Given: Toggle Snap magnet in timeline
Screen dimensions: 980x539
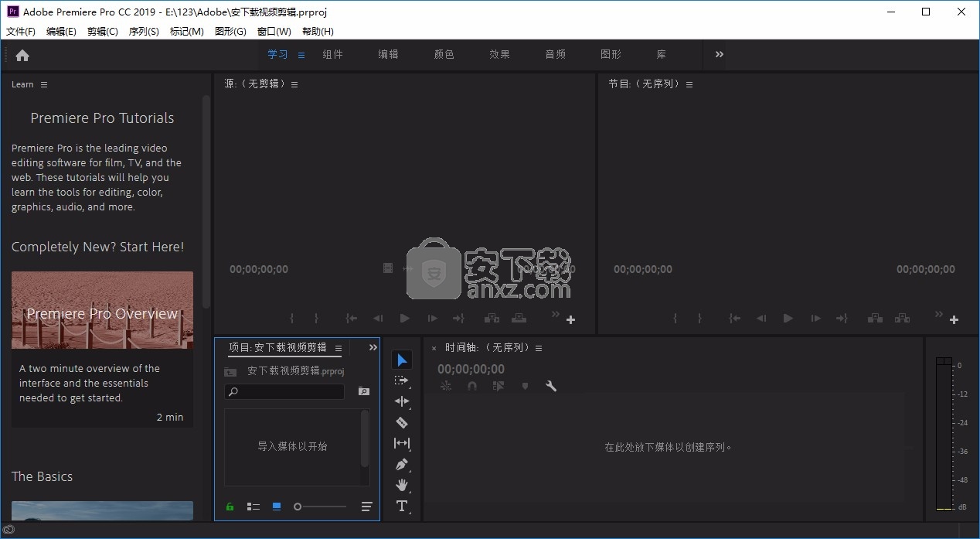Looking at the screenshot, I should click(x=472, y=386).
